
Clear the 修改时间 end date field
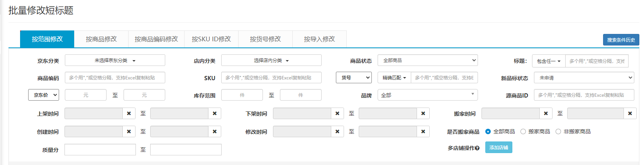(423, 131)
